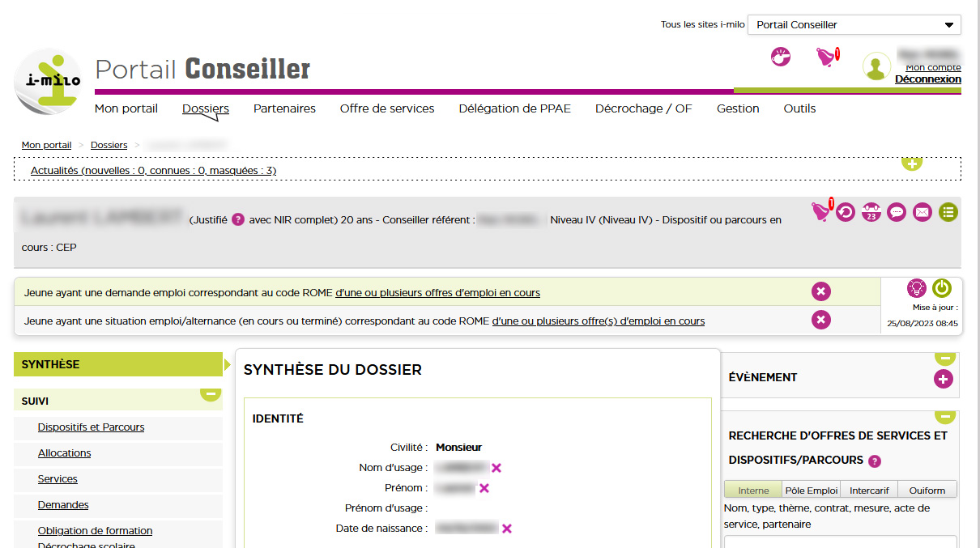Clear the Nom d'usage value
980x548 pixels.
coord(496,468)
